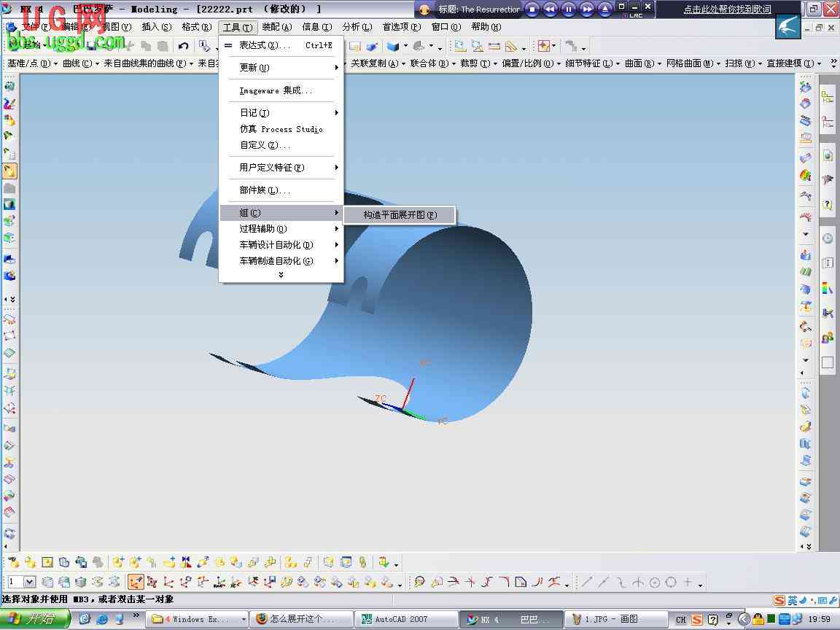
Task: Click the magnifier zoom icon in bottom toolbar
Action: pyautogui.click(x=419, y=582)
